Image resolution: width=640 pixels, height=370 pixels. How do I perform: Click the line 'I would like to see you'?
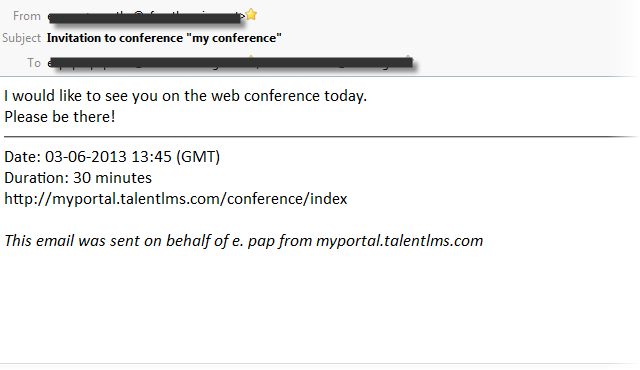pos(186,96)
